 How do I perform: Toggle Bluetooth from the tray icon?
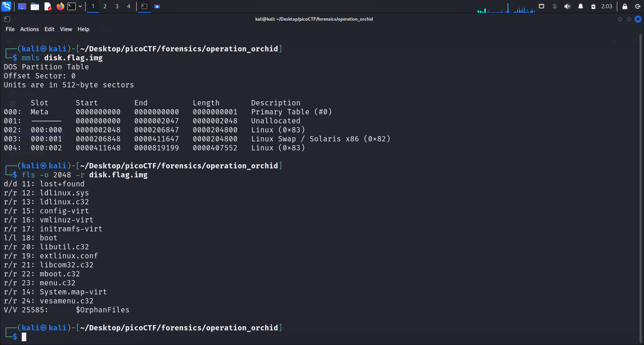[554, 6]
